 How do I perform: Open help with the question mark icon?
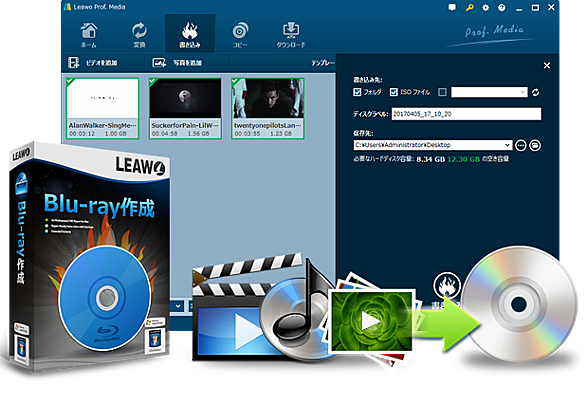[502, 7]
